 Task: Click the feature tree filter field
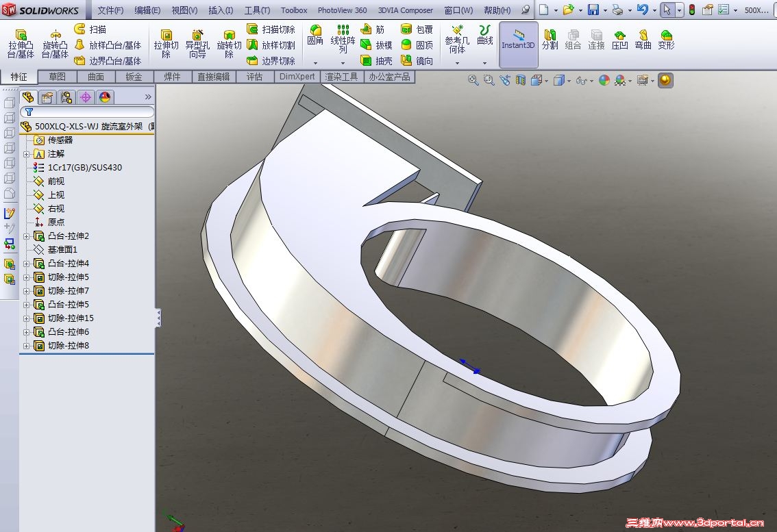click(x=87, y=112)
